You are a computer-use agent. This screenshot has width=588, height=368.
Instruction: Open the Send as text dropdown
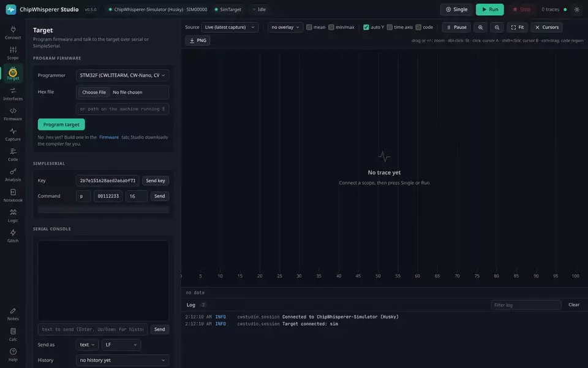click(x=87, y=345)
